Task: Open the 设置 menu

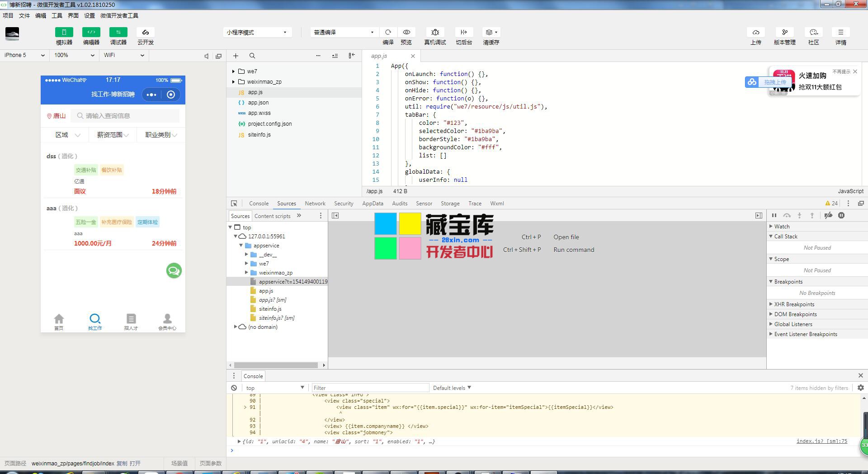Action: tap(90, 15)
